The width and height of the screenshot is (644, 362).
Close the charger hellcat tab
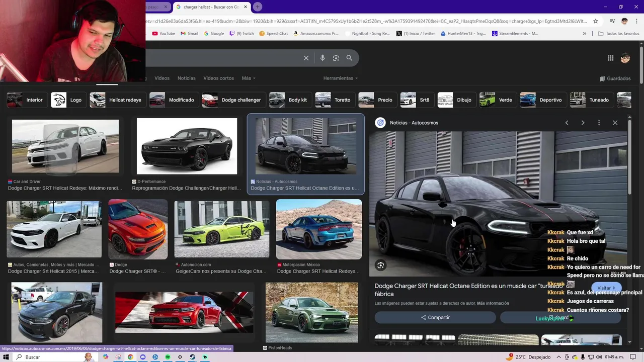pos(245,7)
